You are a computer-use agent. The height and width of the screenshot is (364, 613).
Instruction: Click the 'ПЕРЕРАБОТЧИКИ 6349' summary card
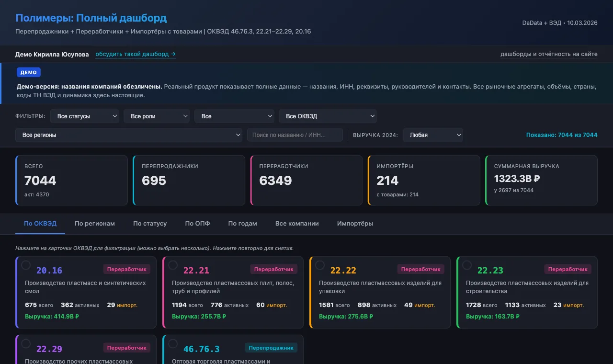[x=306, y=180]
